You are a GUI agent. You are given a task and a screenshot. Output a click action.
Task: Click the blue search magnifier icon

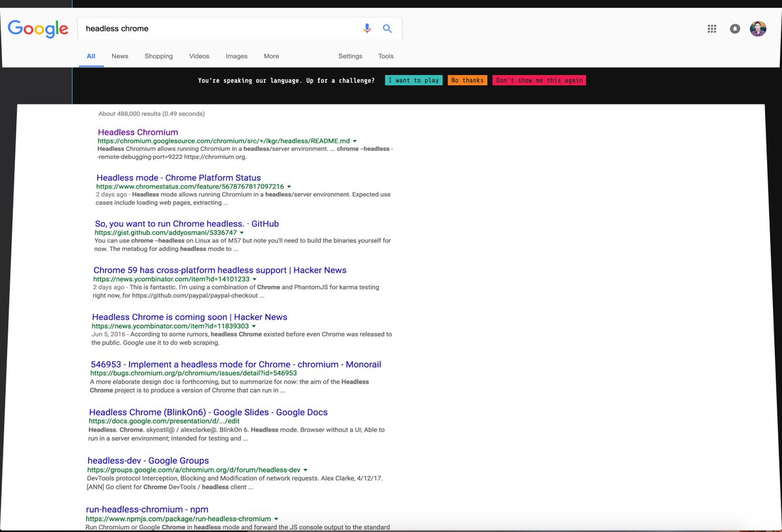(387, 29)
